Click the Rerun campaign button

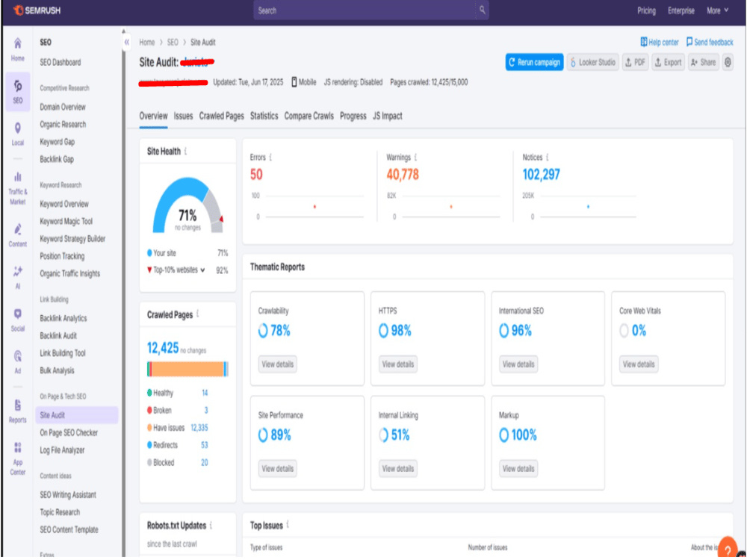click(535, 62)
